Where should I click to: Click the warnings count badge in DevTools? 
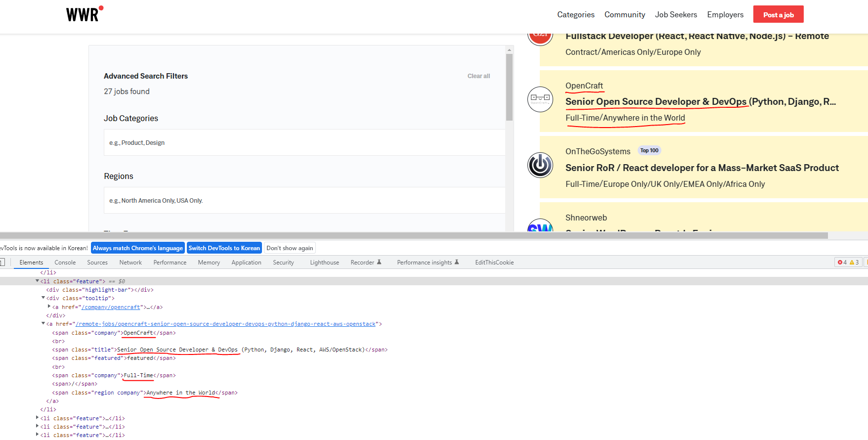click(854, 263)
